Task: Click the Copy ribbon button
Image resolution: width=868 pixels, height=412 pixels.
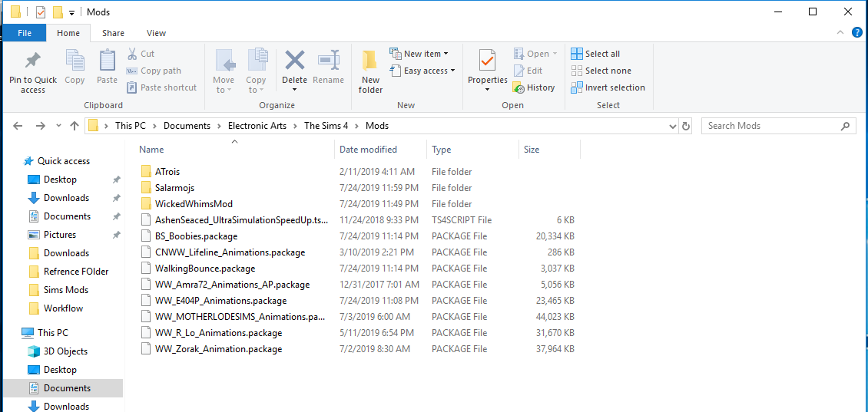Action: [75, 67]
